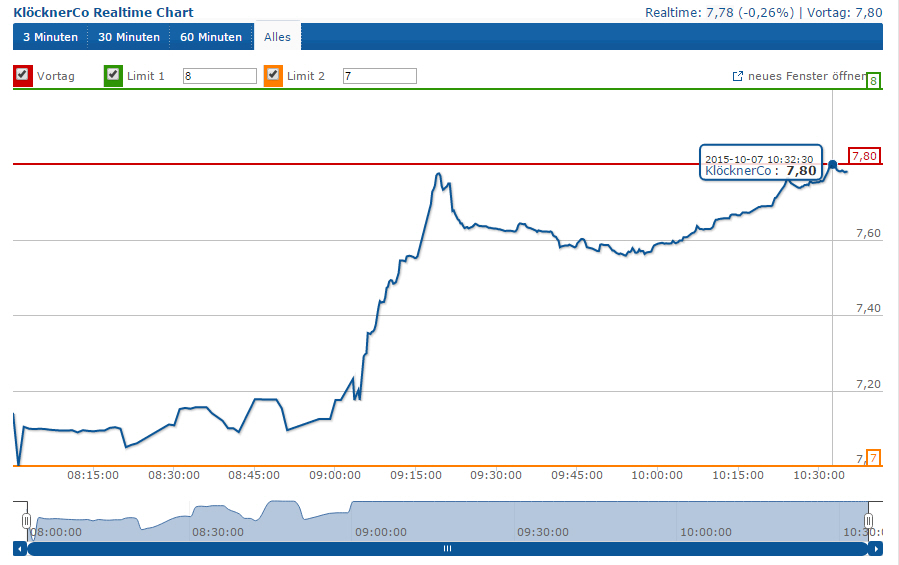The width and height of the screenshot is (899, 565).
Task: Click the 10:30:00 label on main chart axis
Action: coord(819,475)
